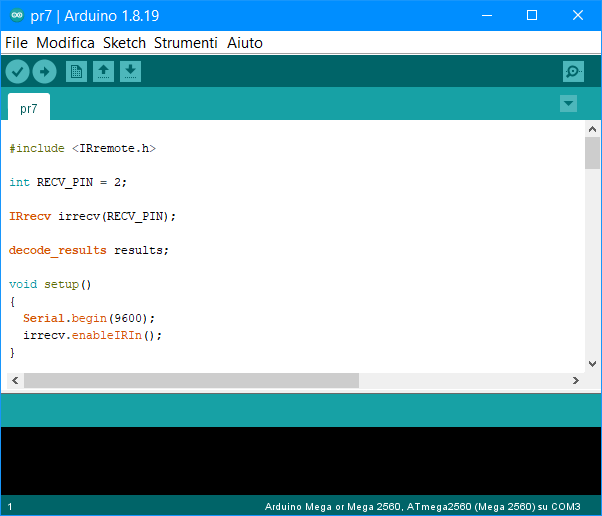Click vertical scrollbar up arrow
The width and height of the screenshot is (602, 516).
click(x=592, y=129)
